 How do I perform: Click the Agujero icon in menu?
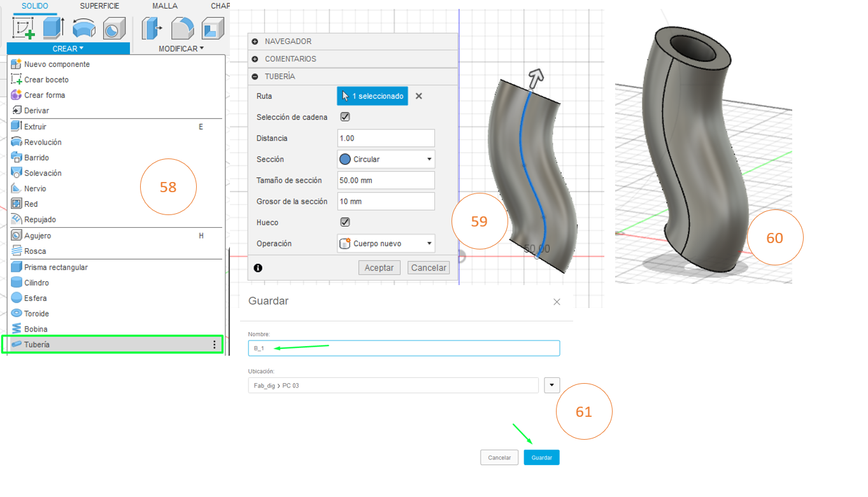pyautogui.click(x=17, y=235)
